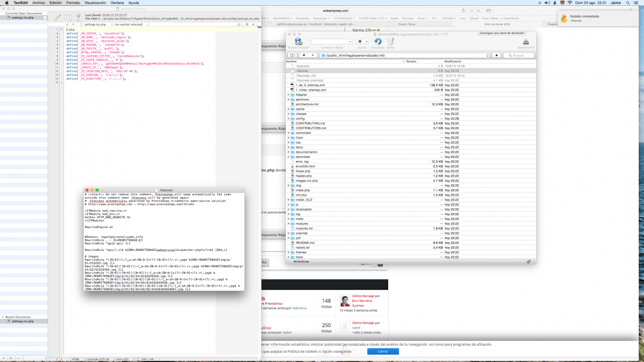Click the Editar icon in FTP toolbar
The width and height of the screenshot is (644, 362).
click(390, 42)
